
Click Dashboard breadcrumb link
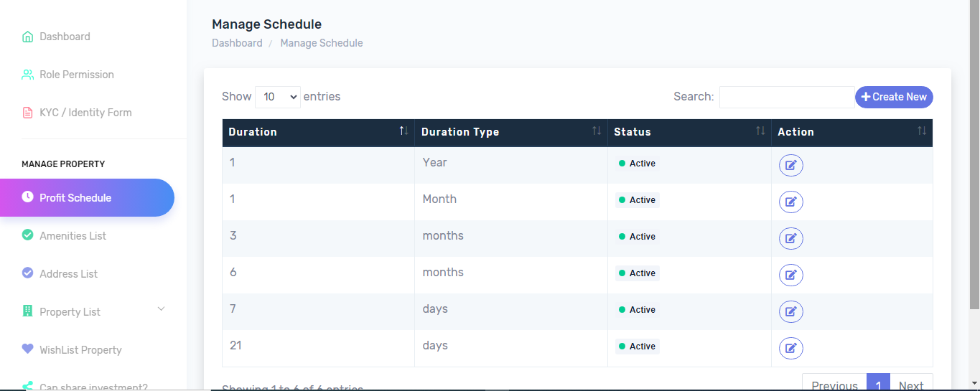coord(237,43)
